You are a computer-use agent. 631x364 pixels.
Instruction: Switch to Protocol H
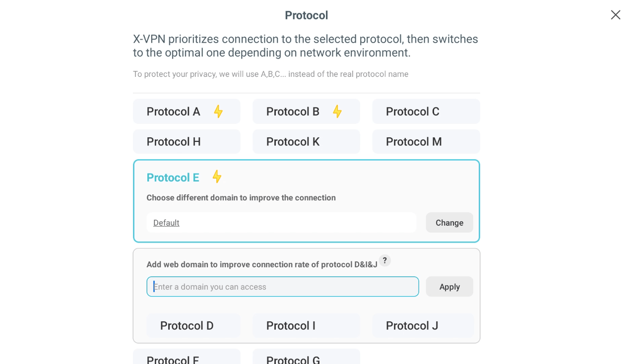(187, 142)
